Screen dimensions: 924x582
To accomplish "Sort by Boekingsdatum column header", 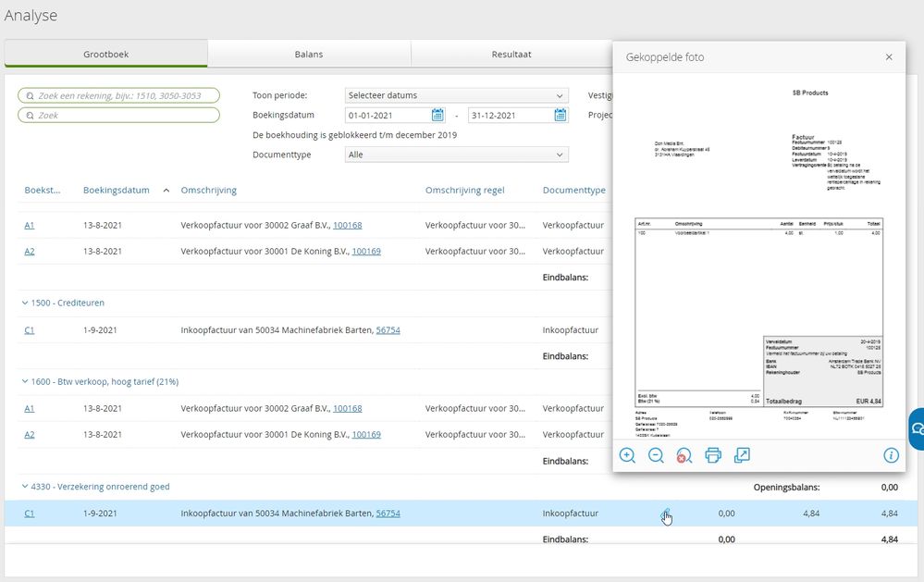I will pos(117,190).
